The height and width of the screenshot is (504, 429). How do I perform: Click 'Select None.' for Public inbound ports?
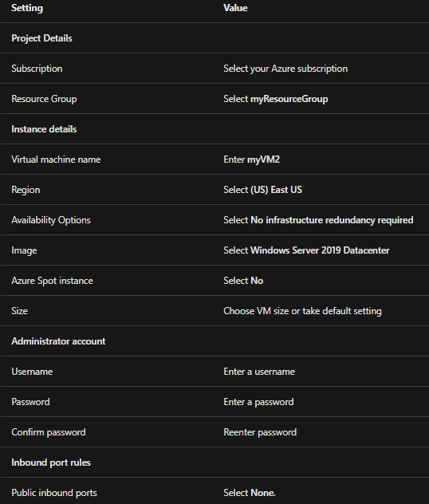tap(250, 493)
